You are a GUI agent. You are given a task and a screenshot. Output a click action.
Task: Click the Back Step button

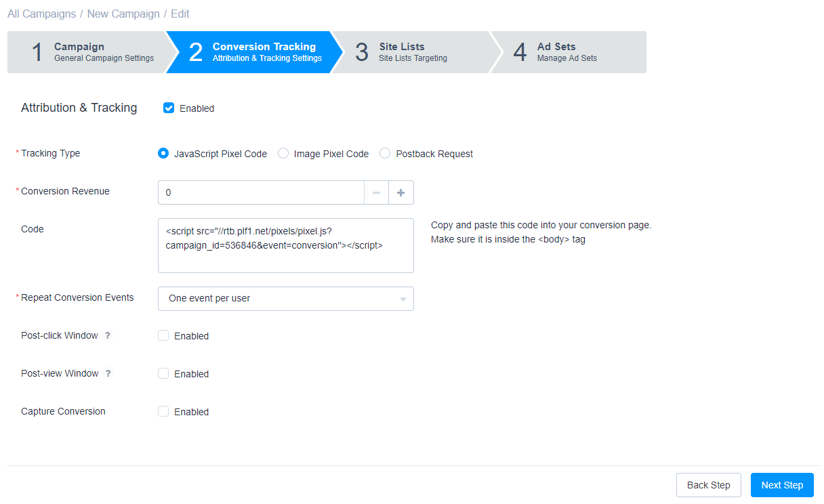click(x=709, y=485)
